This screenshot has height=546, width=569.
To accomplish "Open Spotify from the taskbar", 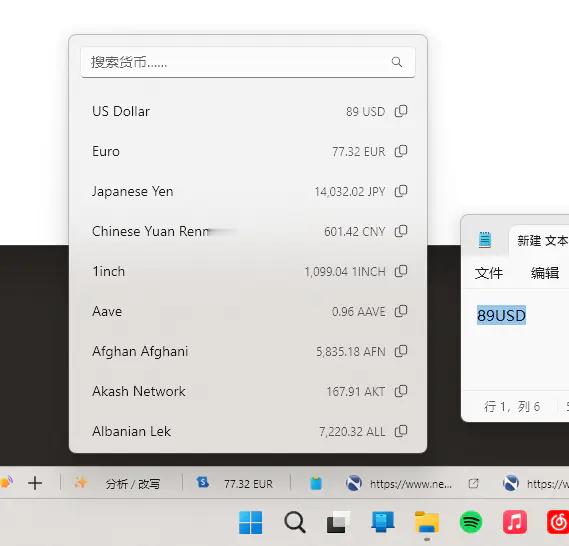I will pyautogui.click(x=471, y=522).
